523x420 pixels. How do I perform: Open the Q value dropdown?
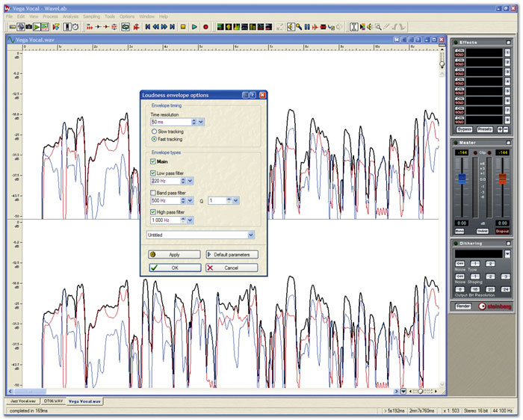(235, 200)
